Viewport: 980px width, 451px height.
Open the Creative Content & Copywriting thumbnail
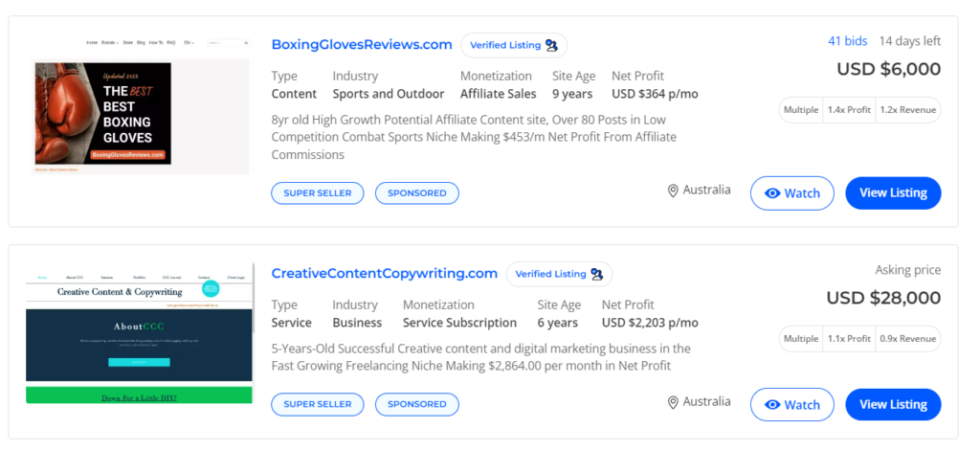139,330
